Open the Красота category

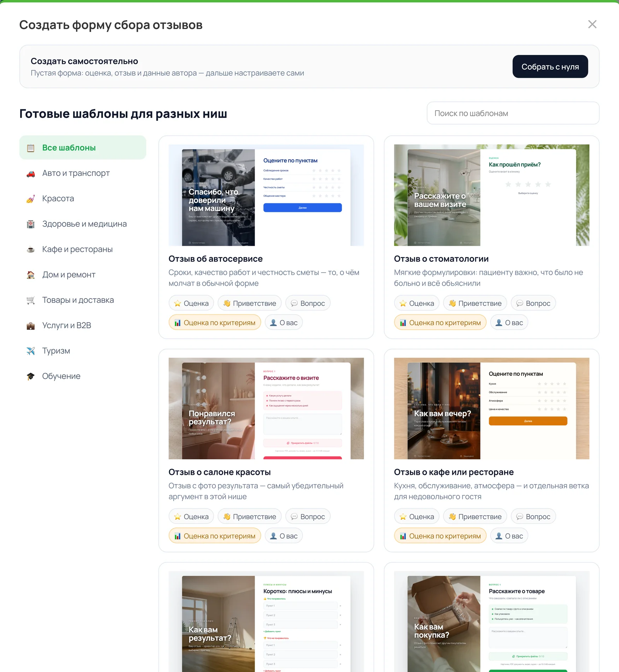pyautogui.click(x=83, y=198)
